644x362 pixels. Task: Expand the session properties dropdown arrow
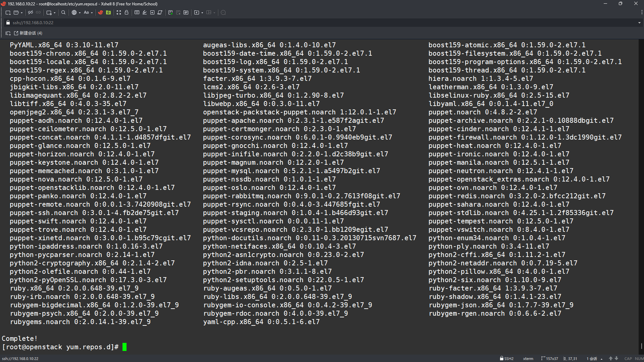click(54, 13)
